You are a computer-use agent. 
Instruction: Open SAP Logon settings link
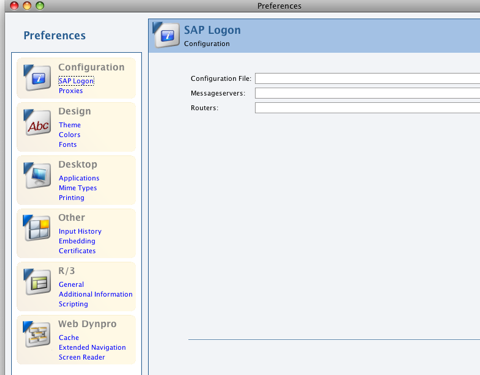(76, 81)
